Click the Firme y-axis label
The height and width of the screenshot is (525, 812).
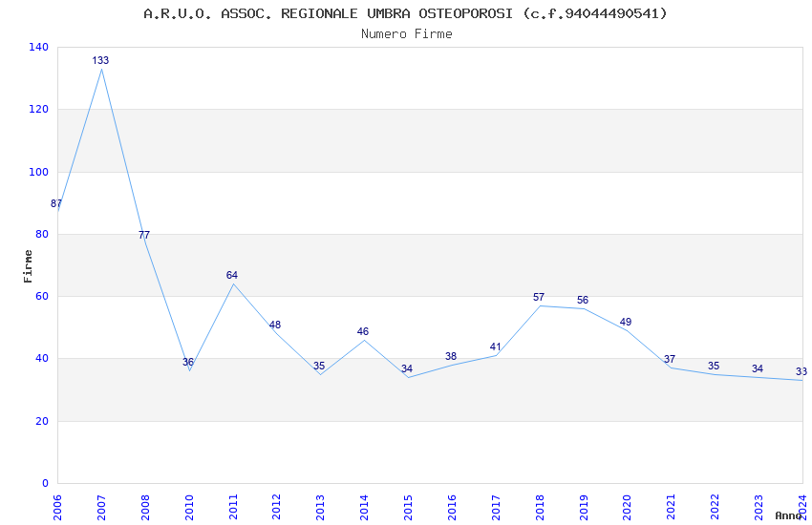[x=28, y=266]
